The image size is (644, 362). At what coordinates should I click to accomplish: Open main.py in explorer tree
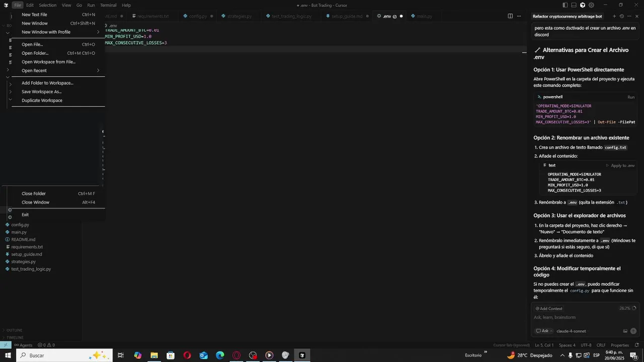point(19,232)
